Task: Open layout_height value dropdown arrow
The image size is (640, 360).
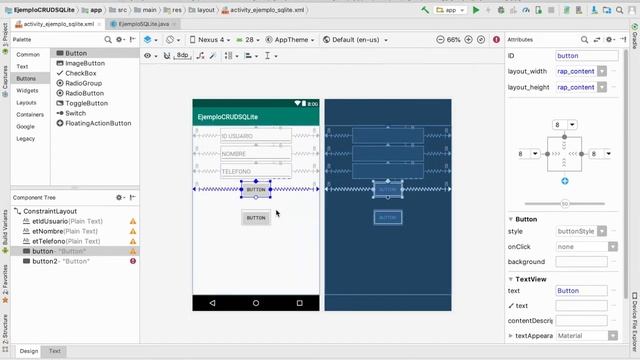Action: click(x=602, y=87)
